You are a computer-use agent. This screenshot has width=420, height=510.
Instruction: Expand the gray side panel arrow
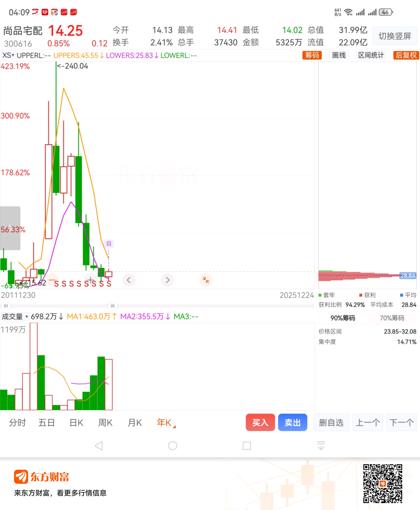pos(10,228)
